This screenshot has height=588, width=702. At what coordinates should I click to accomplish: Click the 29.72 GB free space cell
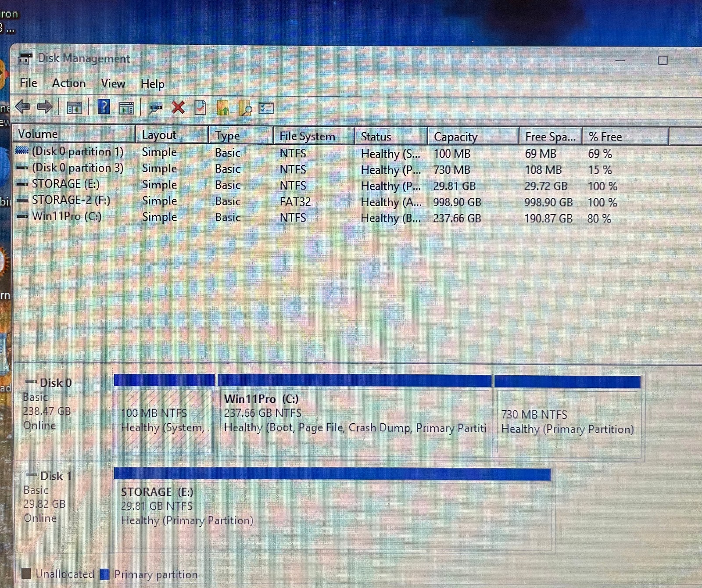546,186
